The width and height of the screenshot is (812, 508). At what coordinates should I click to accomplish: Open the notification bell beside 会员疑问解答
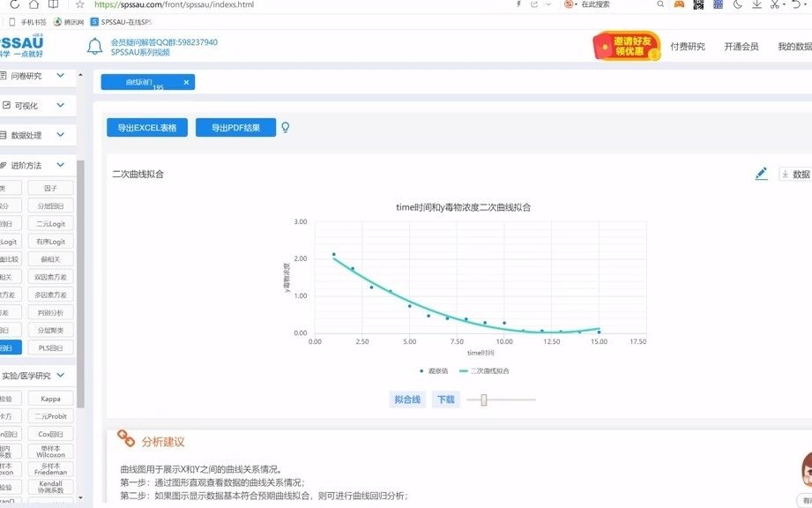pyautogui.click(x=95, y=44)
